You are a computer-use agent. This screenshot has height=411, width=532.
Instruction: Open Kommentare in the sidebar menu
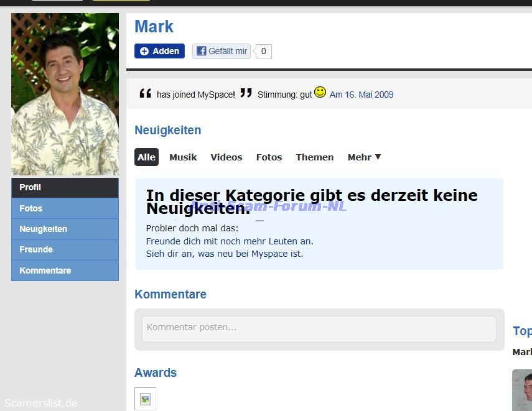pos(65,270)
